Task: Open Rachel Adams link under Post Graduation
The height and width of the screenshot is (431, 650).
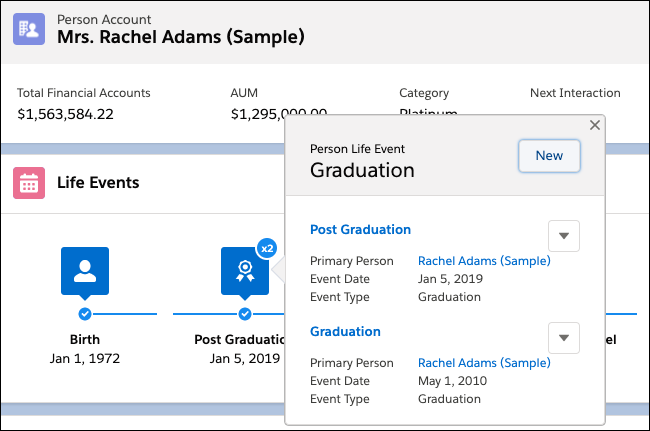Action: click(484, 260)
